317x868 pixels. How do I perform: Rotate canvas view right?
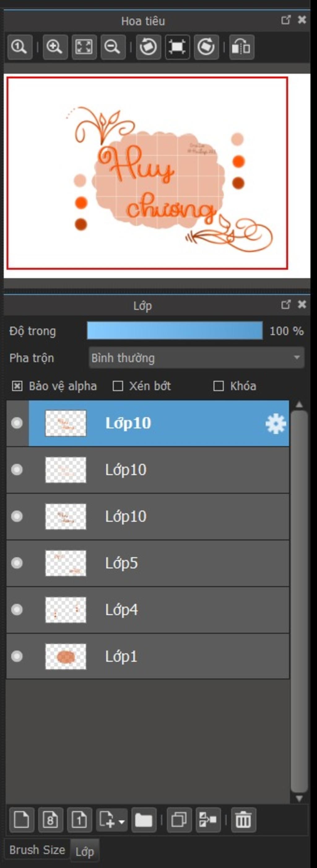(206, 47)
